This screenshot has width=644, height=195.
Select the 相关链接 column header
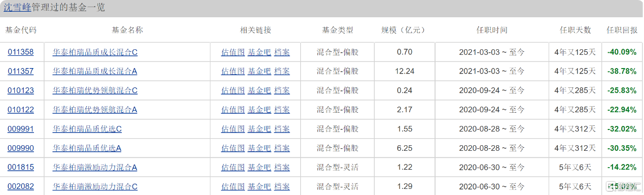point(256,30)
